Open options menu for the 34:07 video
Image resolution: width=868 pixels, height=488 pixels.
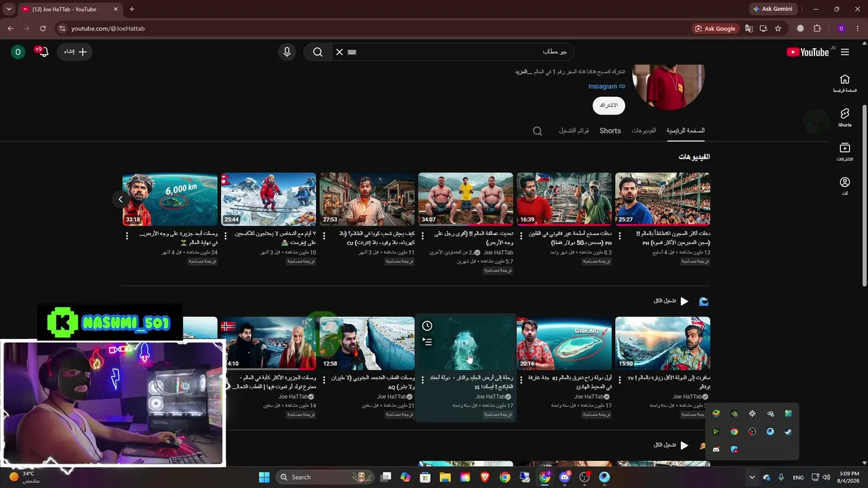(x=422, y=236)
